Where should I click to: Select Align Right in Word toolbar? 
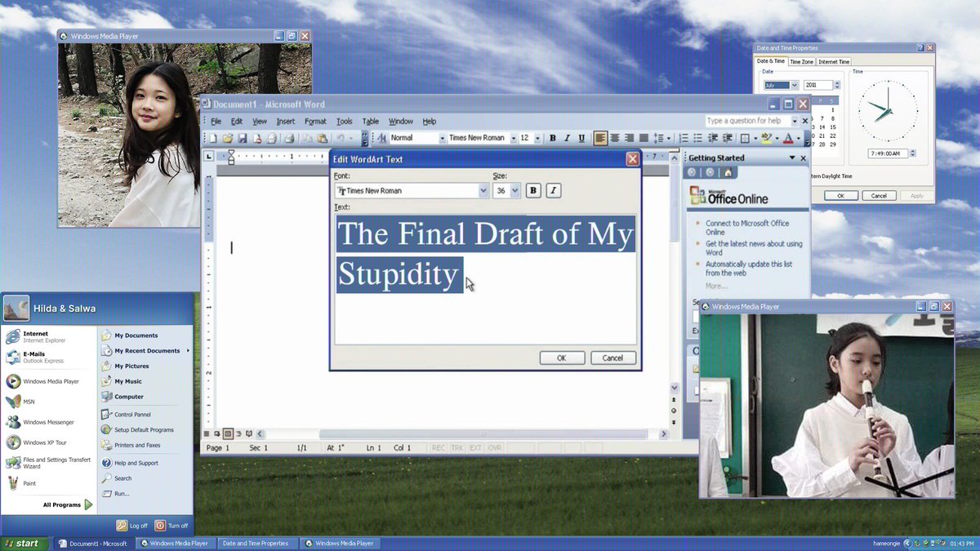(x=629, y=138)
